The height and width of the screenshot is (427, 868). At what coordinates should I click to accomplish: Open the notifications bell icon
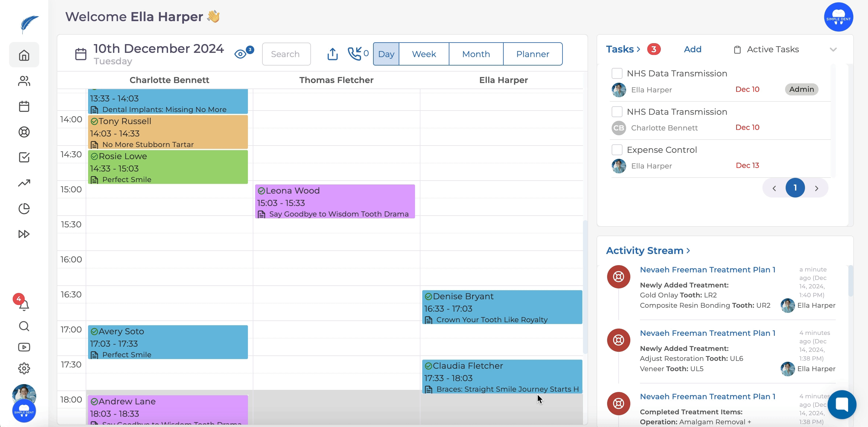24,305
